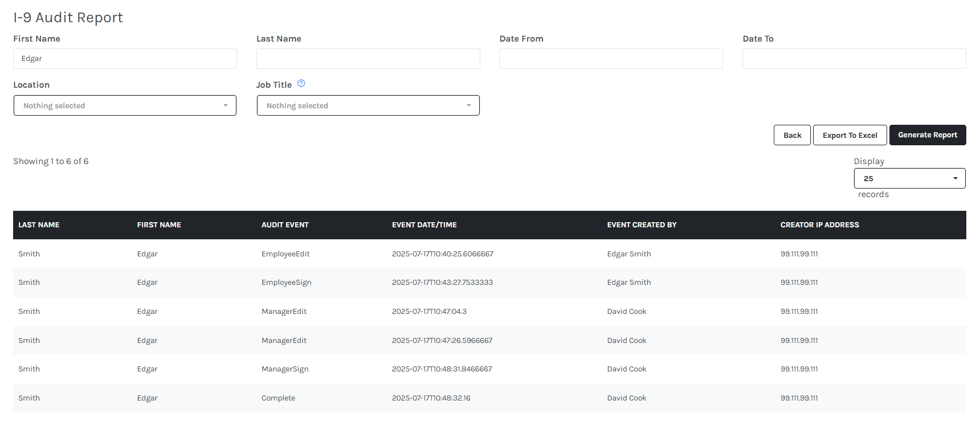Click timestamp 2025-07-17T10:40:25.6066667

pyautogui.click(x=443, y=254)
